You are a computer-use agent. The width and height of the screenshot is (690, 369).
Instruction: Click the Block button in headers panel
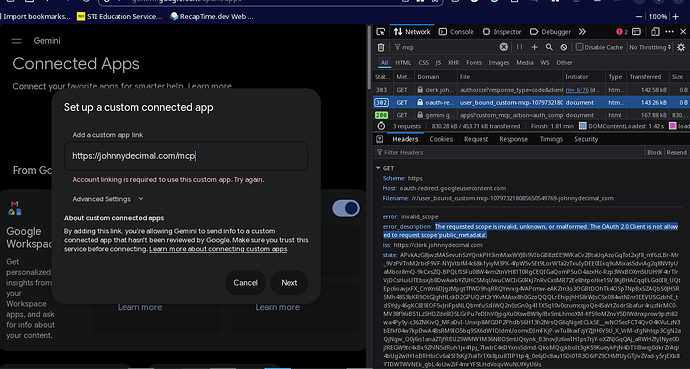coord(654,152)
